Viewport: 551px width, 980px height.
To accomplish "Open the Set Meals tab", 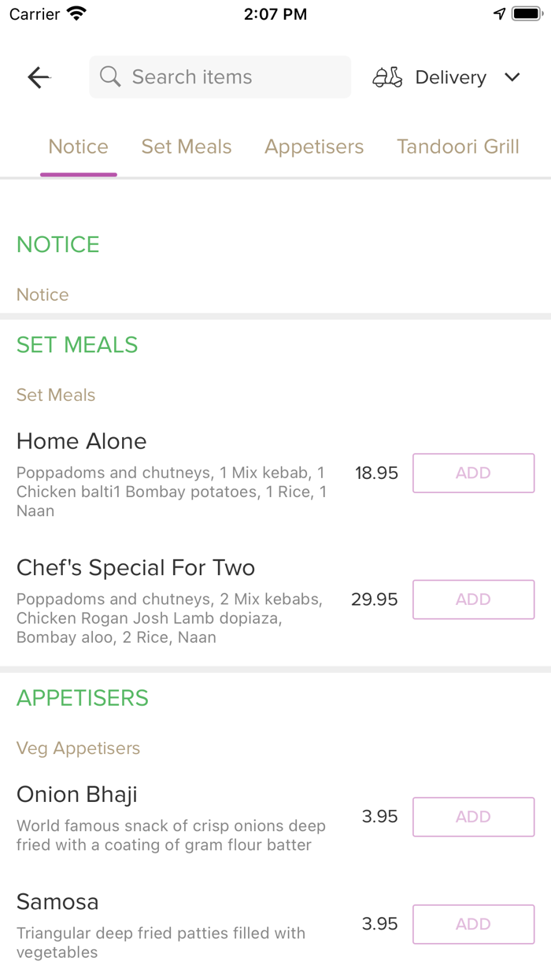I will pyautogui.click(x=187, y=147).
